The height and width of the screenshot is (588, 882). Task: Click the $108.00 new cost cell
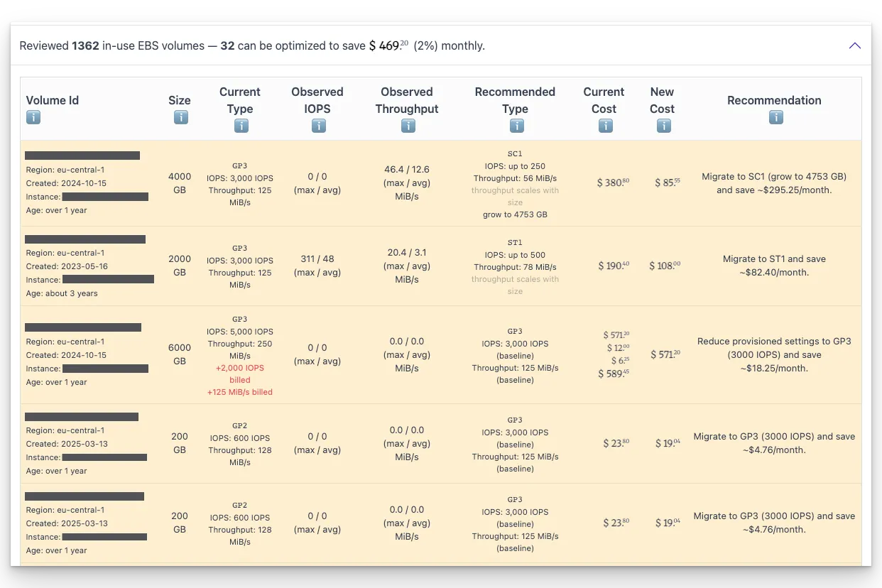click(665, 266)
